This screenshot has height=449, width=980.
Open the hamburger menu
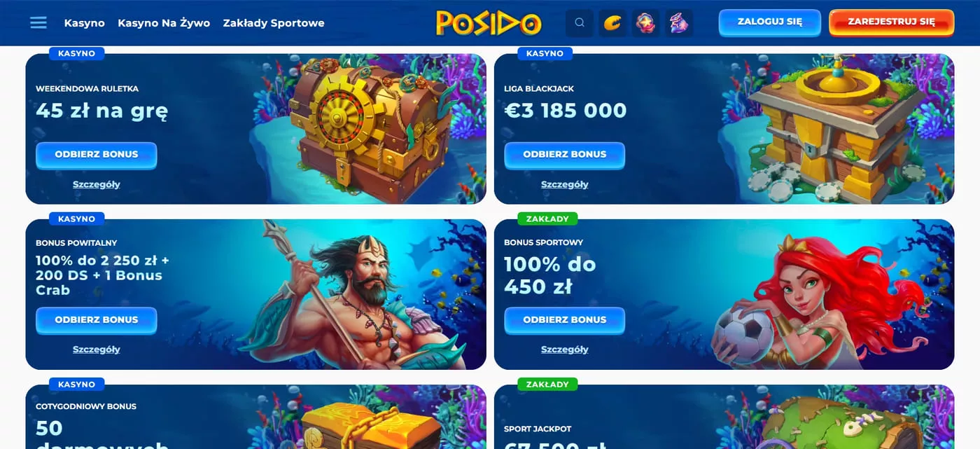[x=38, y=22]
